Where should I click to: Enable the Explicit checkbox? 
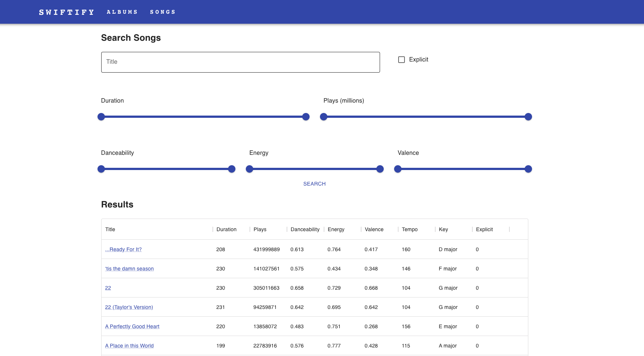point(402,59)
